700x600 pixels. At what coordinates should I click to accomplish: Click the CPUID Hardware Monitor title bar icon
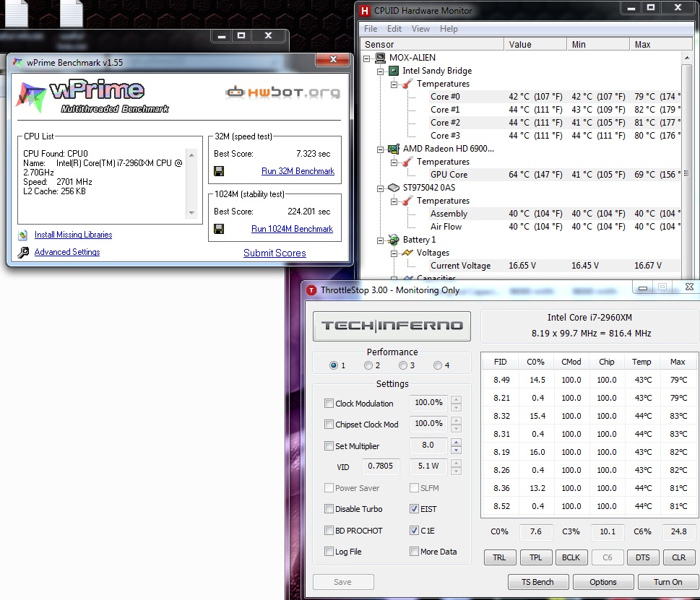(x=365, y=10)
